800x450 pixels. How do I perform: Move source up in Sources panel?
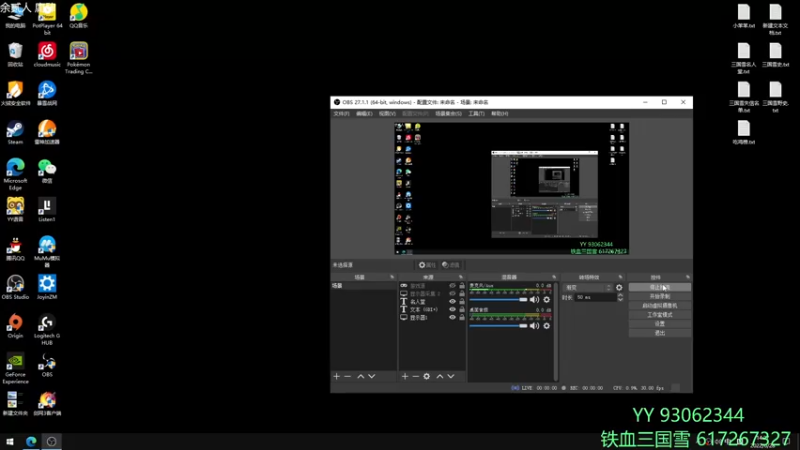point(440,377)
